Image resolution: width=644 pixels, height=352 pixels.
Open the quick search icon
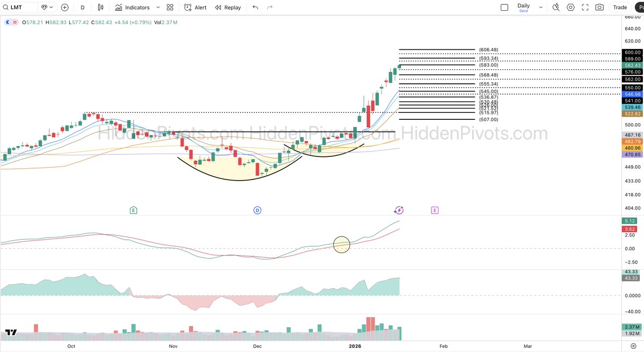tap(556, 8)
